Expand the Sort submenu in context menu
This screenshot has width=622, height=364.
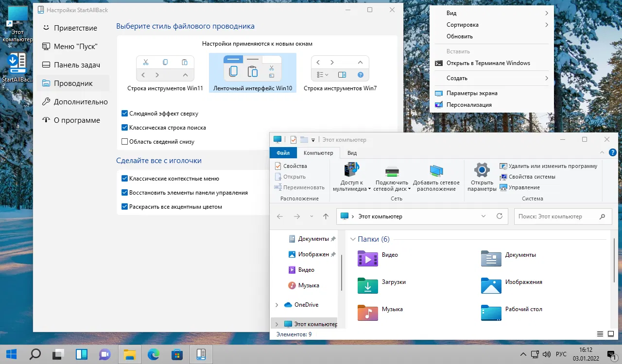[x=491, y=25]
